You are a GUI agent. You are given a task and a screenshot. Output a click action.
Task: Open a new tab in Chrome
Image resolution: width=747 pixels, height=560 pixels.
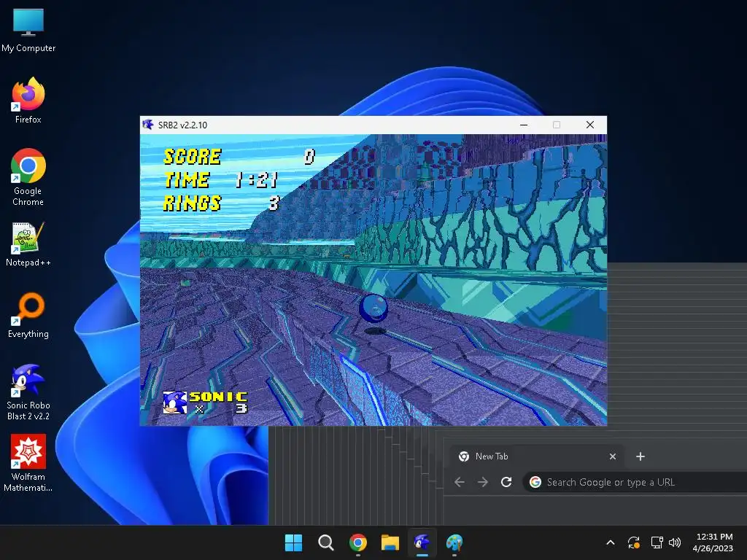pos(640,456)
